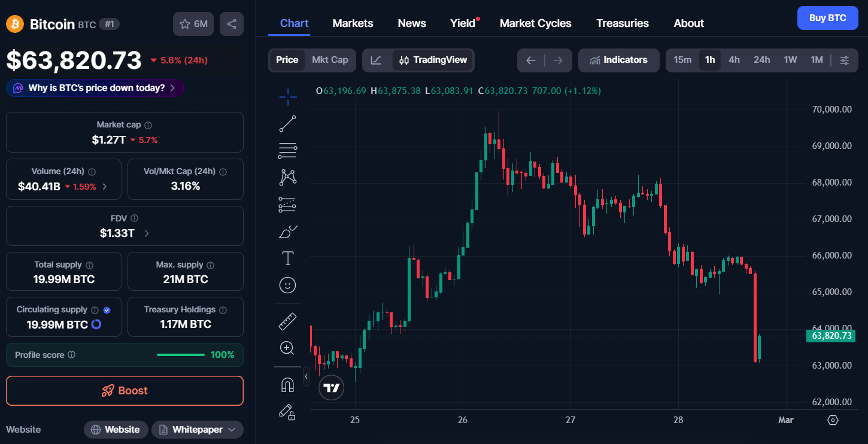Set interval to 4h
The width and height of the screenshot is (868, 444).
(735, 60)
